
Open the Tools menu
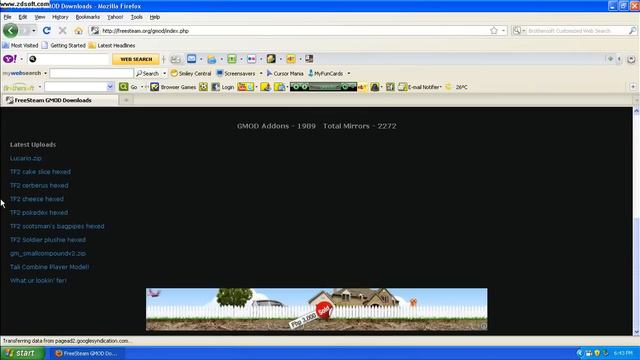coord(136,17)
